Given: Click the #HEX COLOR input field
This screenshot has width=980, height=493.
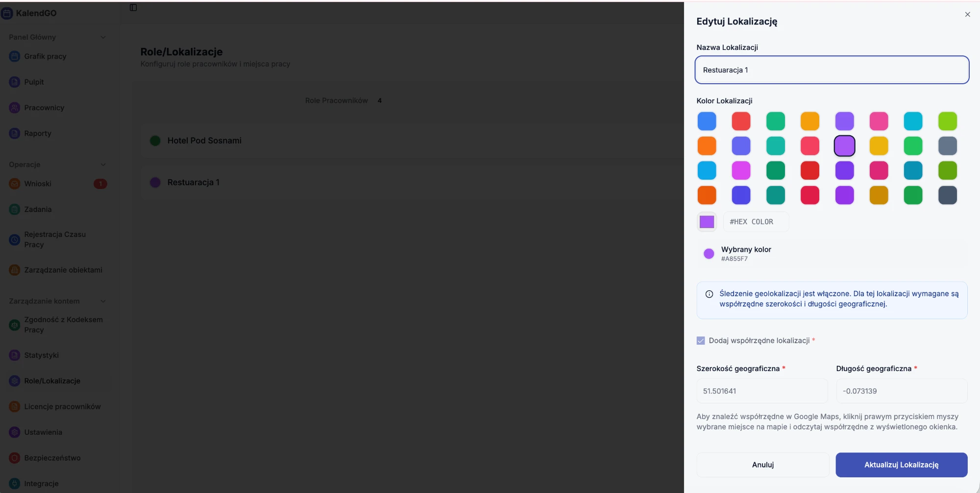Looking at the screenshot, I should click(x=756, y=222).
